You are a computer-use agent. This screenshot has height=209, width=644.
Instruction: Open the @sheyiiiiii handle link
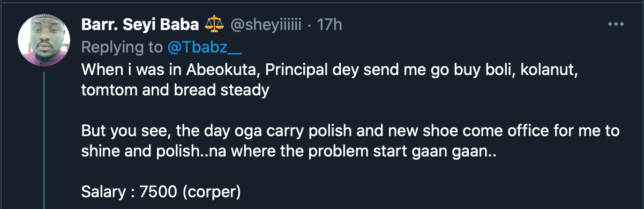tap(265, 25)
